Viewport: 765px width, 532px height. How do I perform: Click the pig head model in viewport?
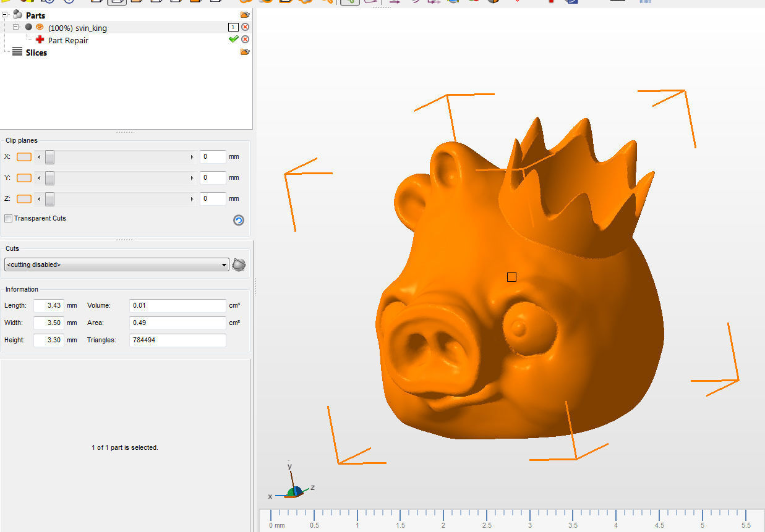tap(519, 278)
